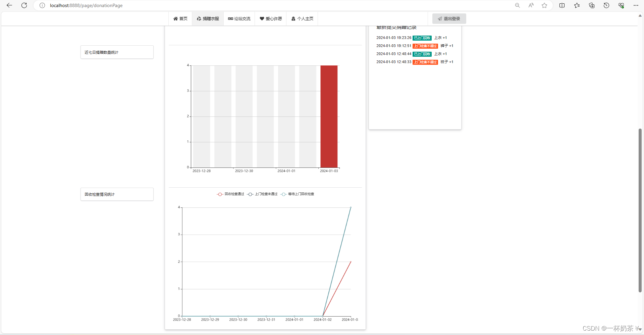Click the 2023-12-29 x-axis label on line chart

(210, 320)
